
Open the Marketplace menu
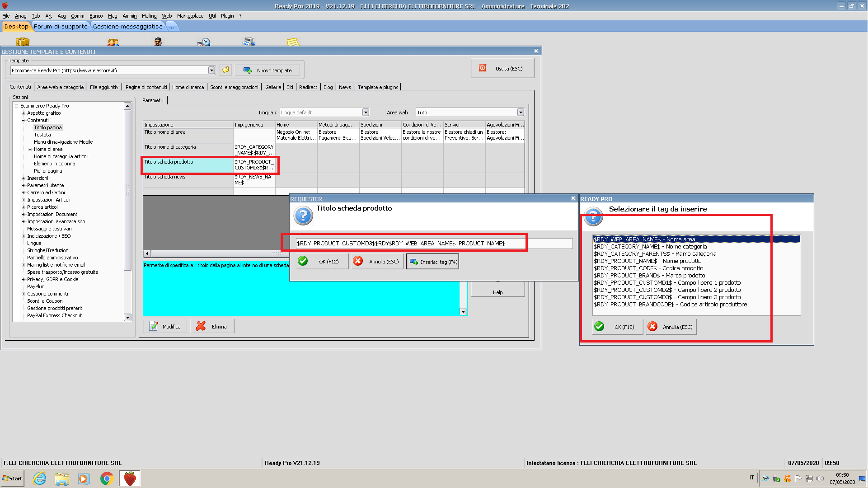click(190, 16)
